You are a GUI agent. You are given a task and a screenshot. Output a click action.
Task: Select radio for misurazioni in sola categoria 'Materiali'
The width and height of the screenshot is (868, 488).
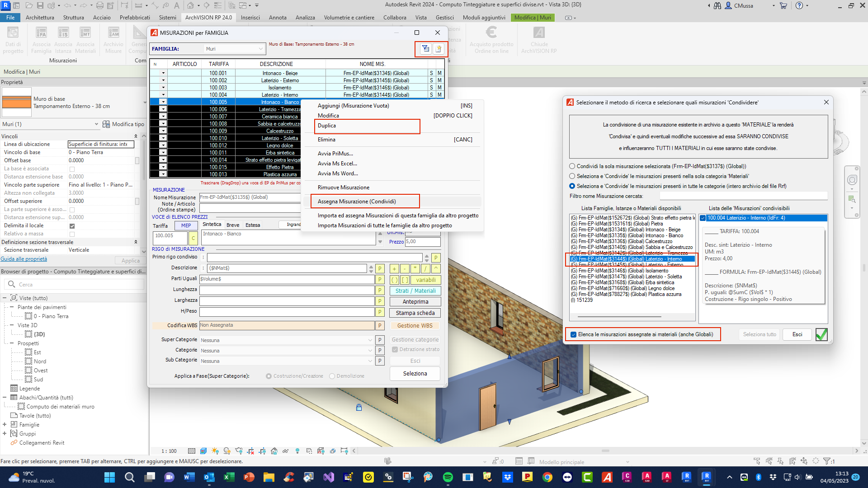click(572, 176)
